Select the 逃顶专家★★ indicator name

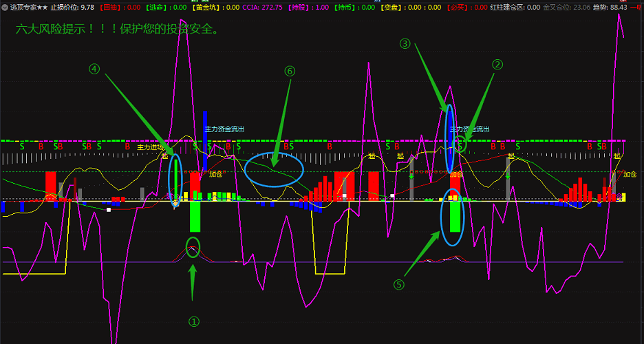28,8
